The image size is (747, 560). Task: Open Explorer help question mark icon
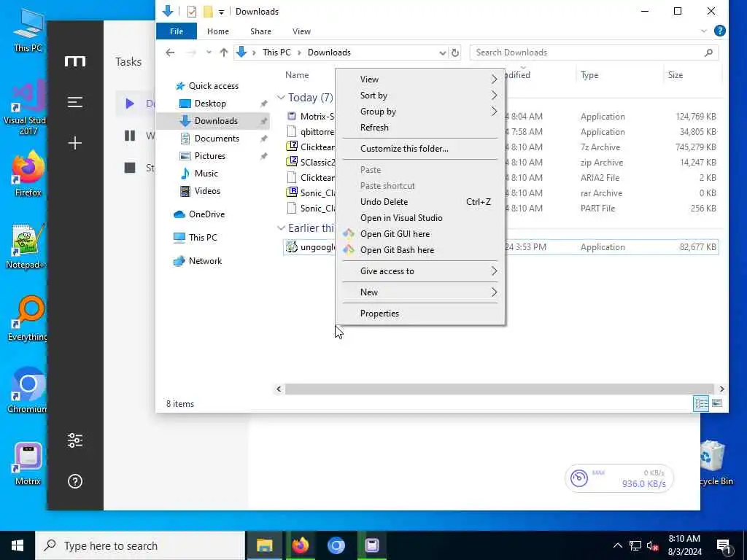click(x=720, y=31)
